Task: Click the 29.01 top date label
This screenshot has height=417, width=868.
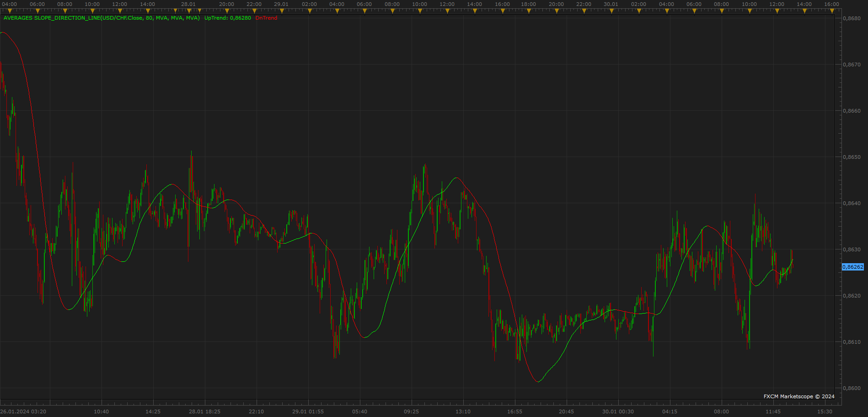Action: pyautogui.click(x=282, y=4)
